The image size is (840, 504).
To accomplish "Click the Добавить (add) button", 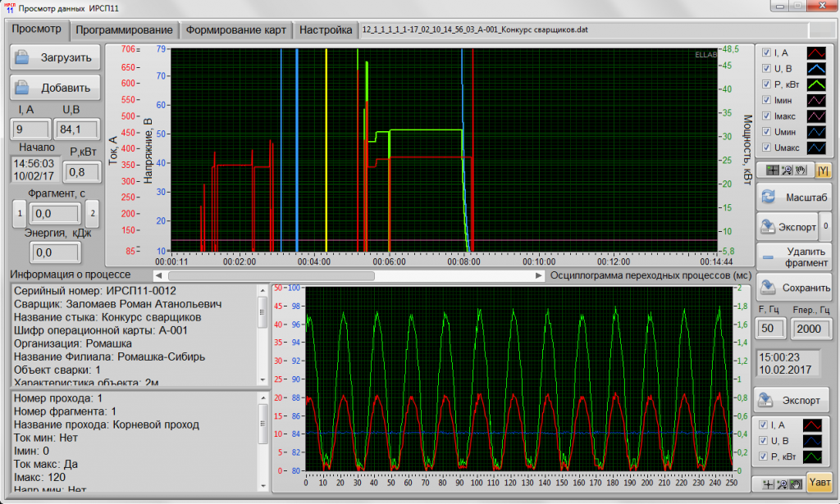I will coord(55,88).
